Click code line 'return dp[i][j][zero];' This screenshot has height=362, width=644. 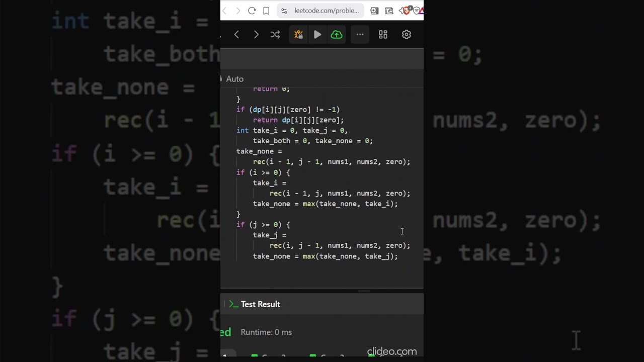[x=298, y=120]
